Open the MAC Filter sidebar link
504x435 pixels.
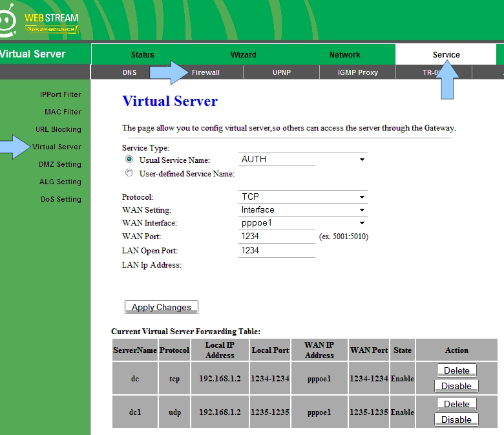pyautogui.click(x=63, y=112)
